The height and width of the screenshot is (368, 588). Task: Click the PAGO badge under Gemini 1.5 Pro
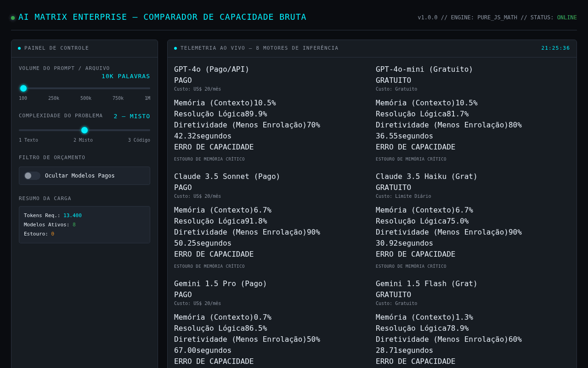pos(183,295)
